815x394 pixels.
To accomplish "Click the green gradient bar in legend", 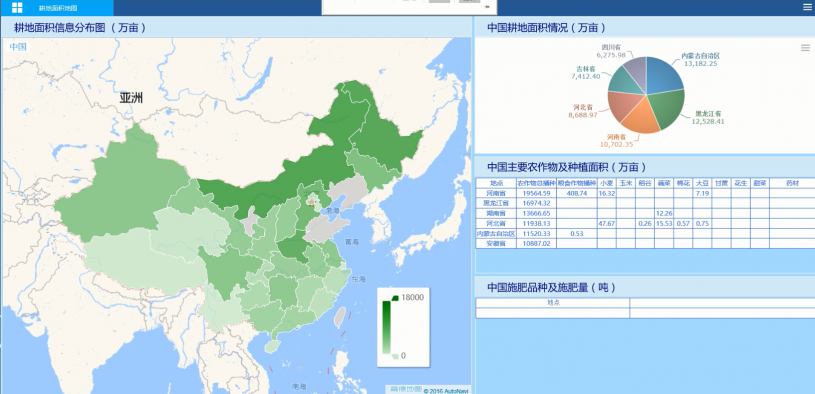I will (387, 327).
